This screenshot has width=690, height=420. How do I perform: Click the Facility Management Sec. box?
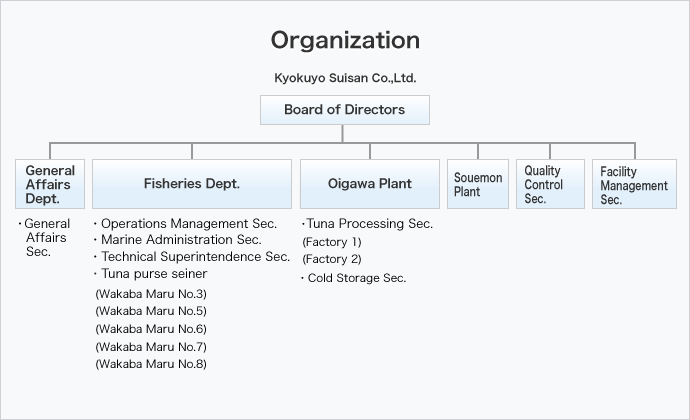(634, 184)
